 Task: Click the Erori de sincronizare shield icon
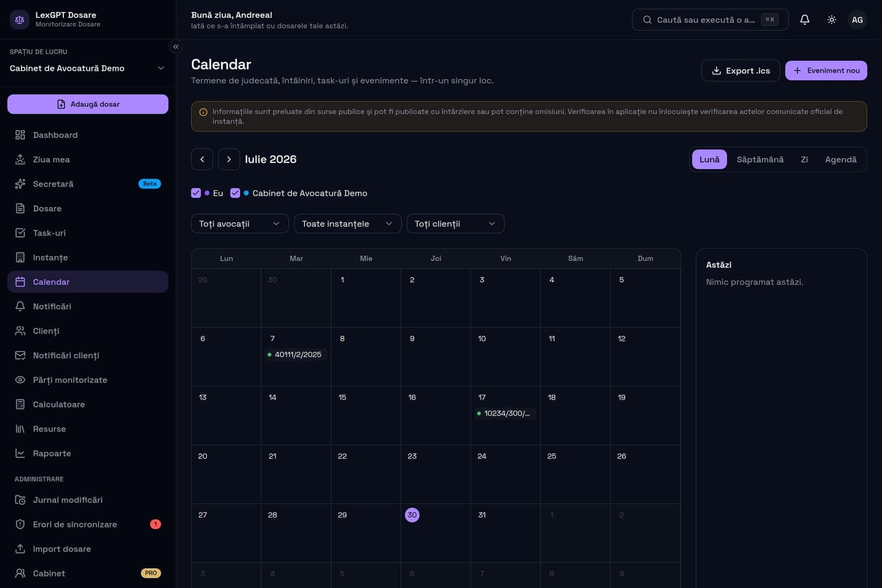point(20,525)
